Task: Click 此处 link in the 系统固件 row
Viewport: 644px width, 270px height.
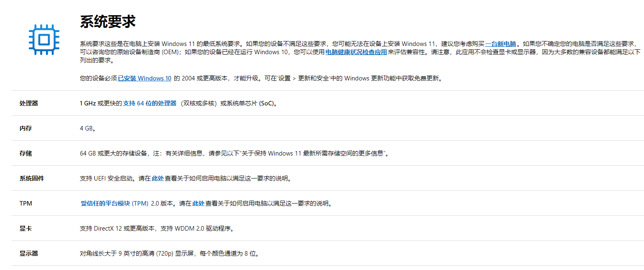Action: coord(158,178)
